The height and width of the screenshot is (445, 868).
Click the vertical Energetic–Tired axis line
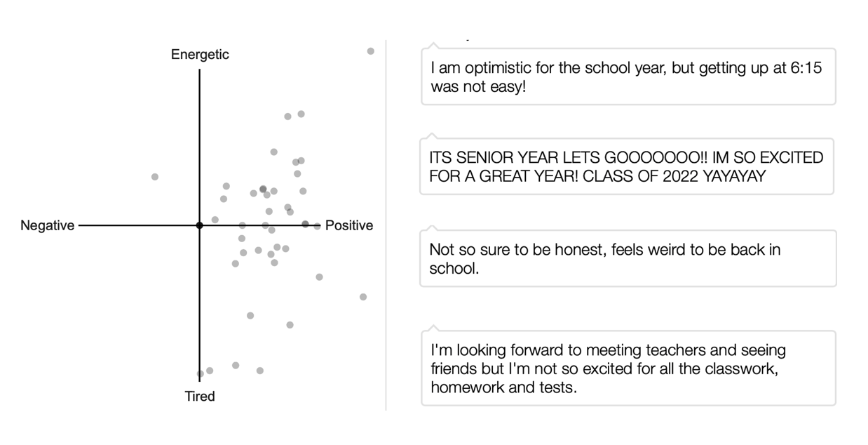pos(200,140)
